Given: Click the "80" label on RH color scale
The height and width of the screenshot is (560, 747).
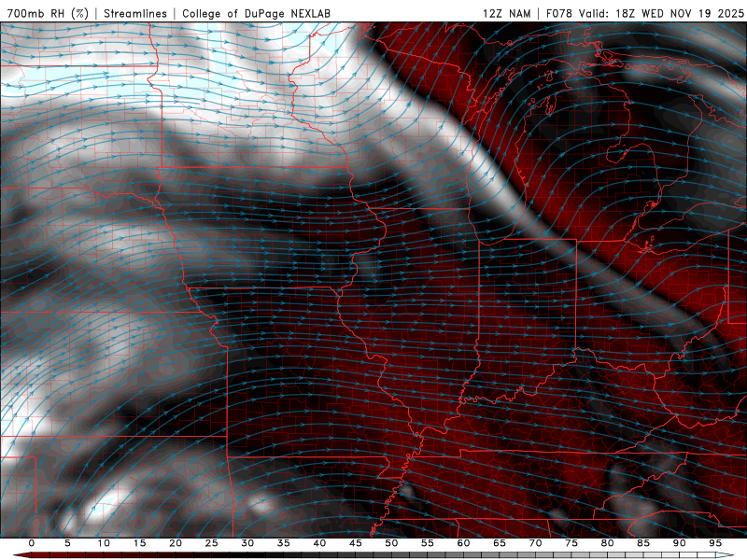Looking at the screenshot, I should [607, 543].
